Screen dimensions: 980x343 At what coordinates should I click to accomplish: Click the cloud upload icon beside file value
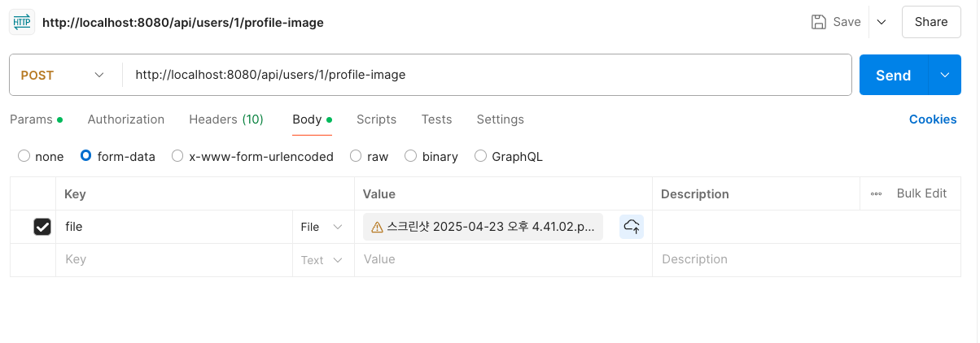[632, 227]
